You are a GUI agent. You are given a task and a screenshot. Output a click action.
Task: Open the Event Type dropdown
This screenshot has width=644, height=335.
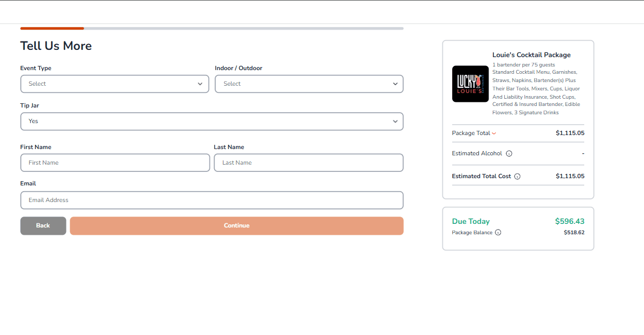coord(114,84)
